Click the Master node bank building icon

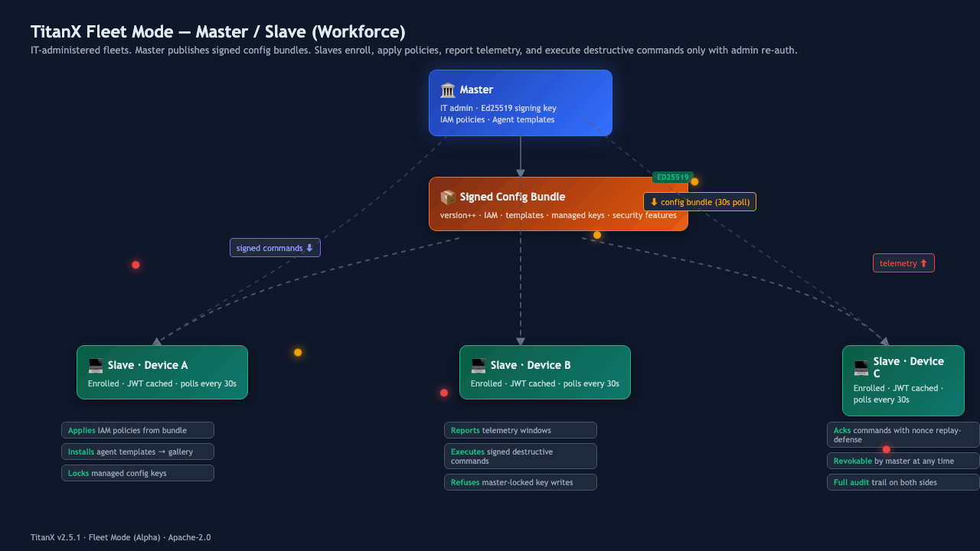pos(448,90)
